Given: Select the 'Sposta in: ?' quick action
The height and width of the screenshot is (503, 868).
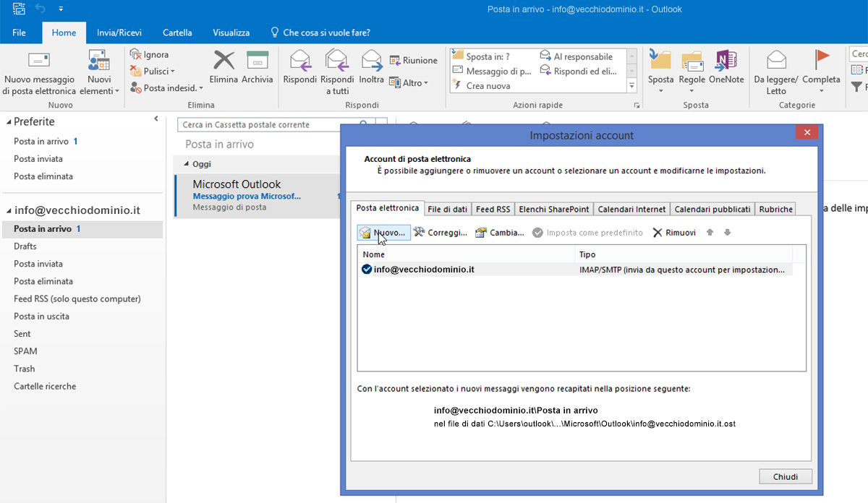Looking at the screenshot, I should [481, 56].
